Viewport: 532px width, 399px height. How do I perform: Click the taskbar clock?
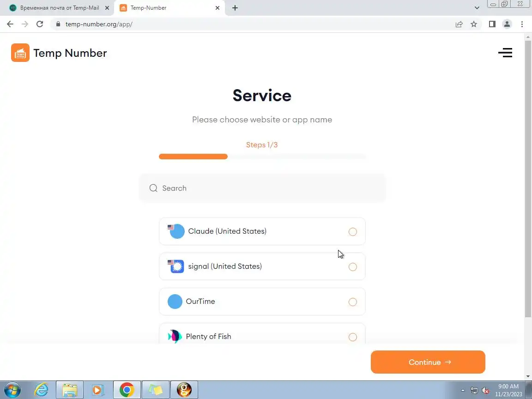click(x=508, y=390)
